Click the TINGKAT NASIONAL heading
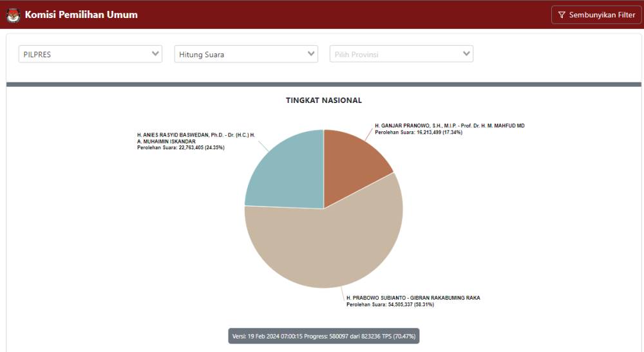The width and height of the screenshot is (644, 352). point(324,100)
